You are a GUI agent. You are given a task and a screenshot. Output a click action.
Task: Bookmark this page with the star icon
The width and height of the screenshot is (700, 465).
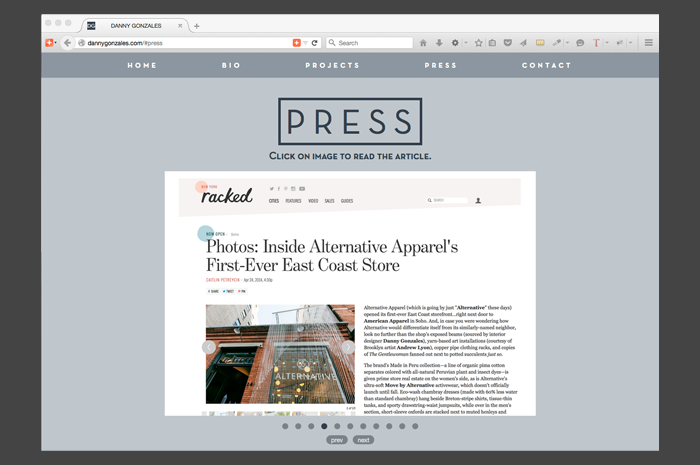(x=479, y=43)
